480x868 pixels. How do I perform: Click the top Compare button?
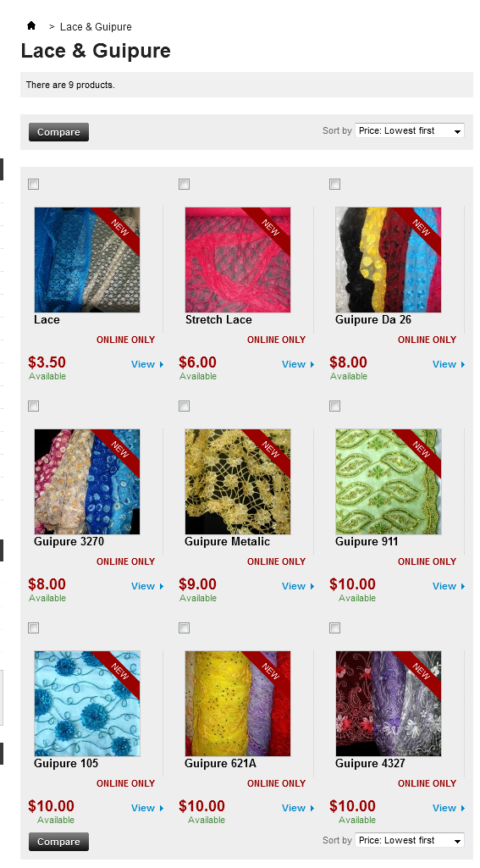click(x=58, y=132)
